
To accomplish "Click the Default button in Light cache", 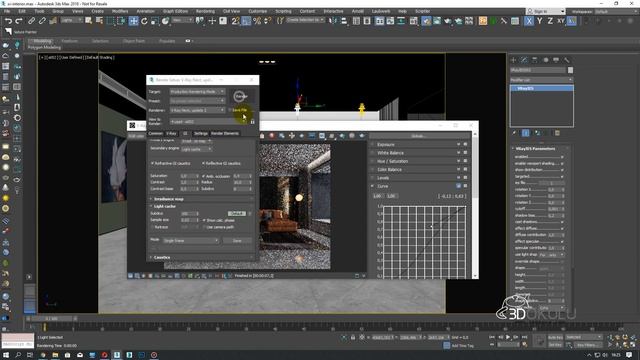I will tap(237, 213).
